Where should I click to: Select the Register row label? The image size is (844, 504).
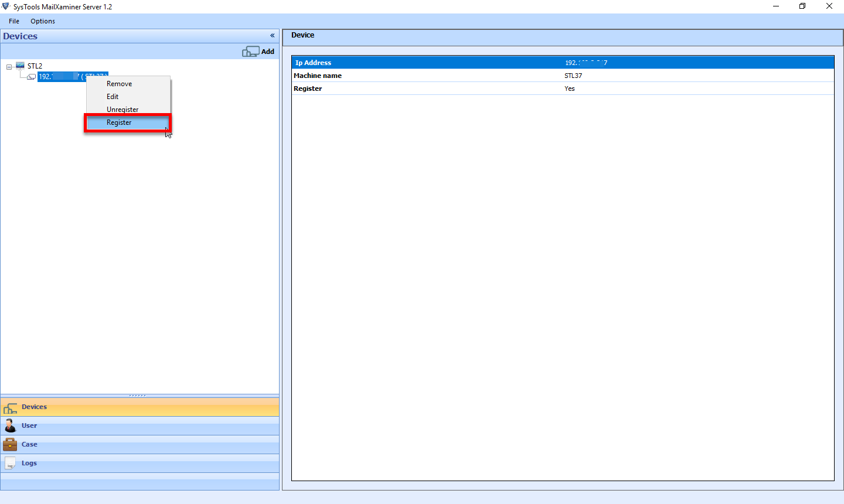click(x=308, y=88)
